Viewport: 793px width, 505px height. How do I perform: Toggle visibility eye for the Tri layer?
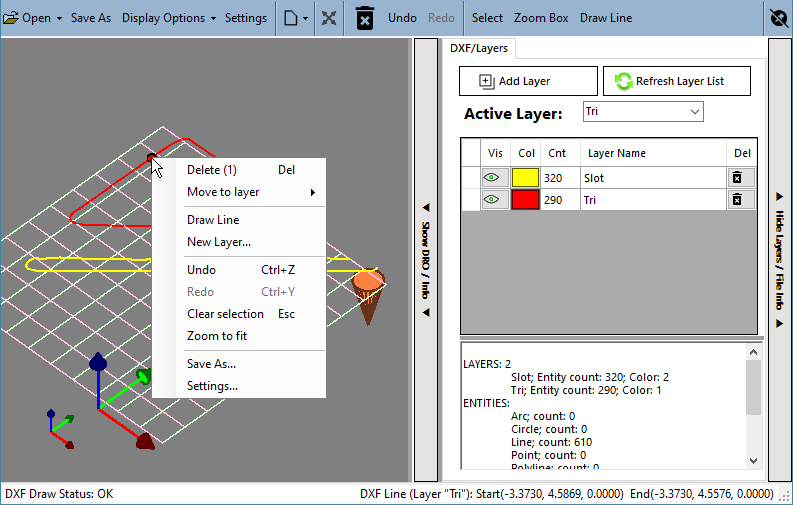[x=492, y=200]
